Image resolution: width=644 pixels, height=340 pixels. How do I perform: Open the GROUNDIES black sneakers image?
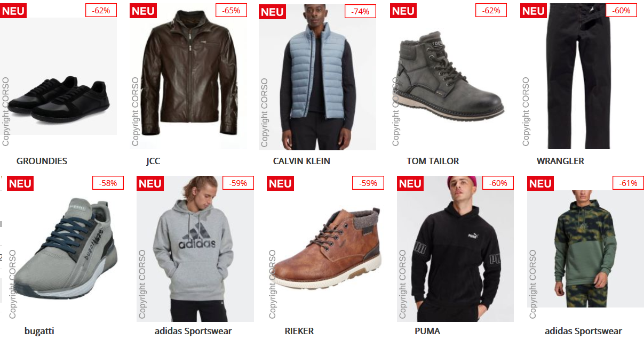(59, 76)
